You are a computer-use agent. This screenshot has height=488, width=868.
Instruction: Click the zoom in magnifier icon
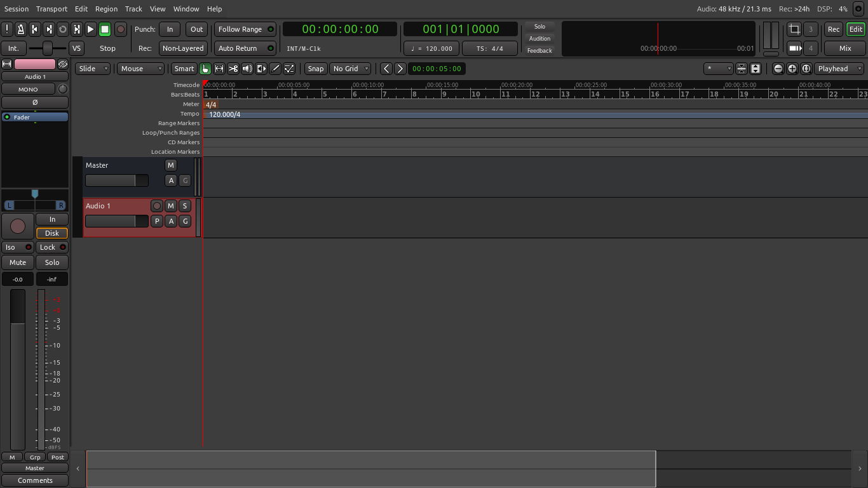point(792,69)
